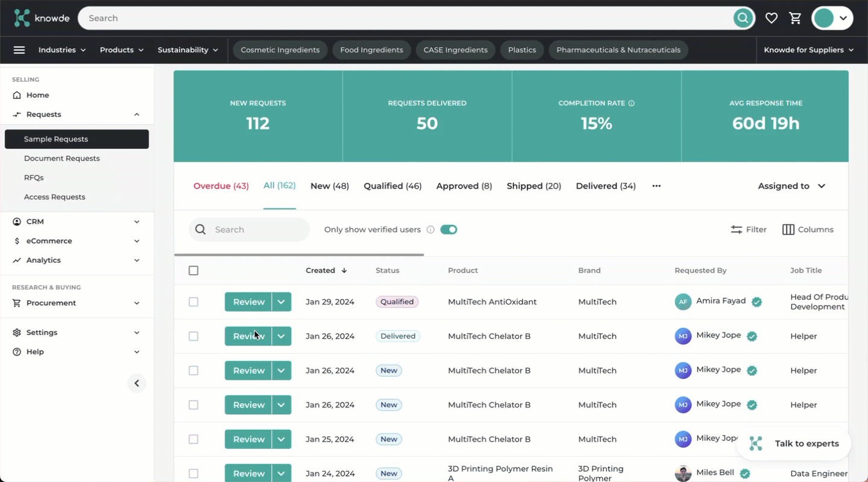The image size is (868, 482).
Task: Click the teal search magnifier button
Action: coord(743,18)
